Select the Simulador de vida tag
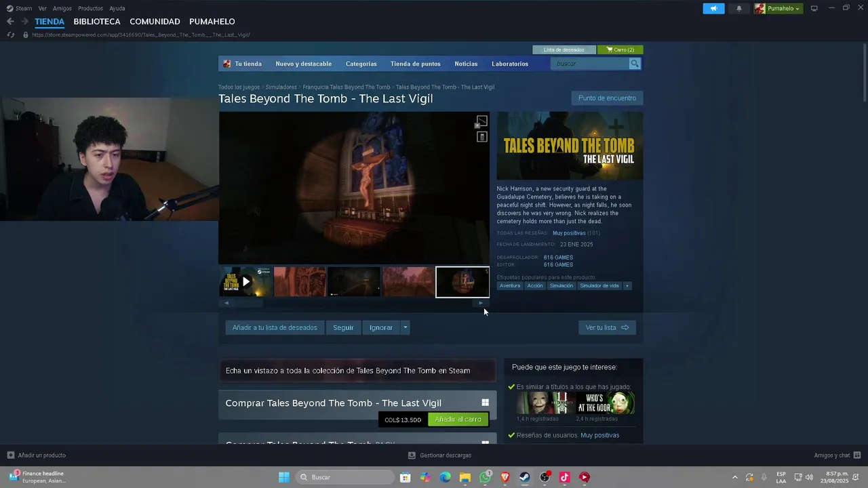 tap(599, 286)
